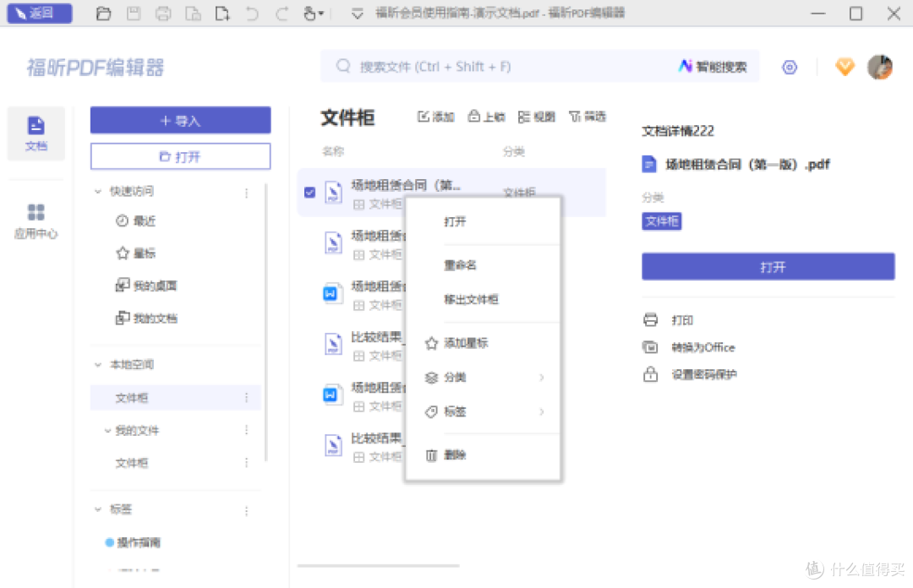
Task: Click the 场地租赁合同（第一版）.pdf title in details
Action: coord(747,164)
